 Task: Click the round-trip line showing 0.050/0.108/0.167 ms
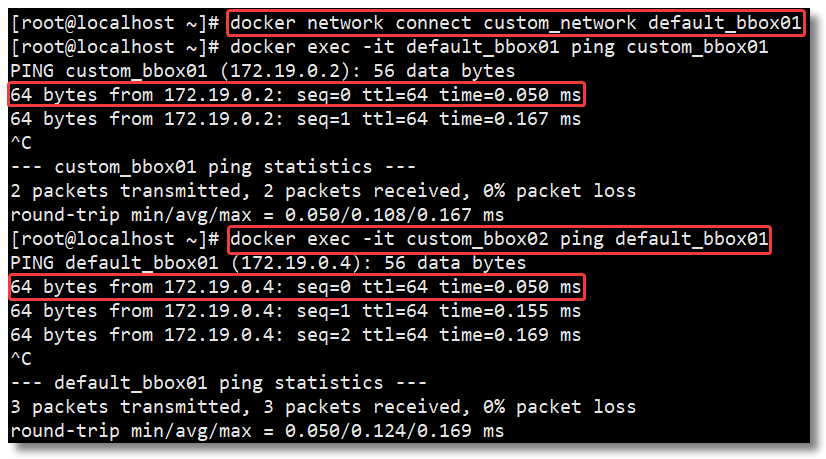[x=257, y=215]
